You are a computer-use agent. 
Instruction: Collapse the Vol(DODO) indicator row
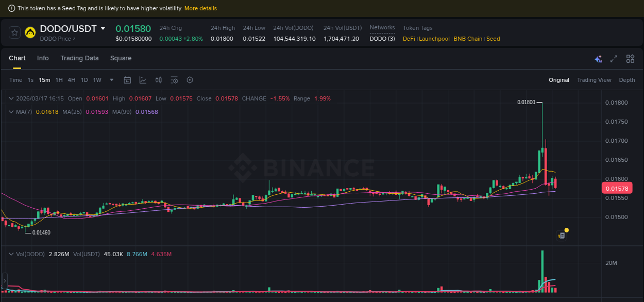(11, 254)
